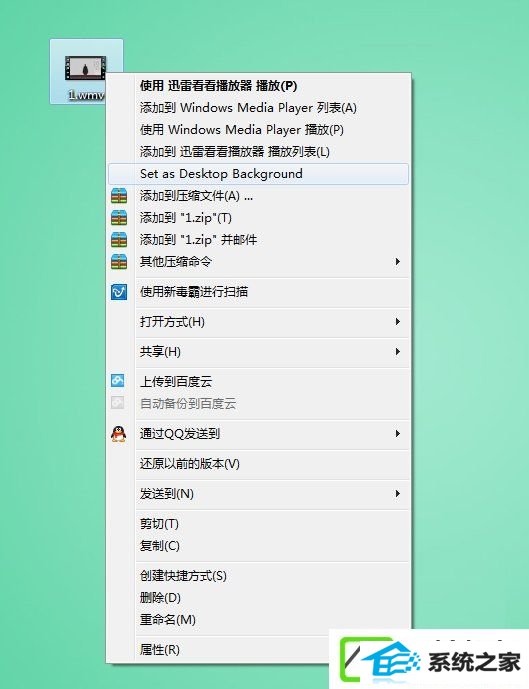
Task: Choose Set as Desktop Background
Action: (x=258, y=174)
